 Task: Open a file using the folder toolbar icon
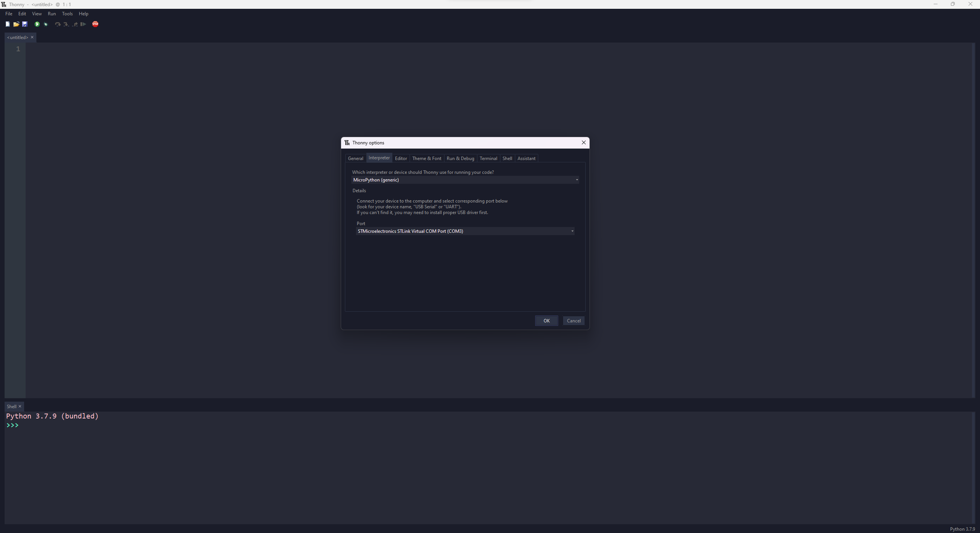[16, 24]
